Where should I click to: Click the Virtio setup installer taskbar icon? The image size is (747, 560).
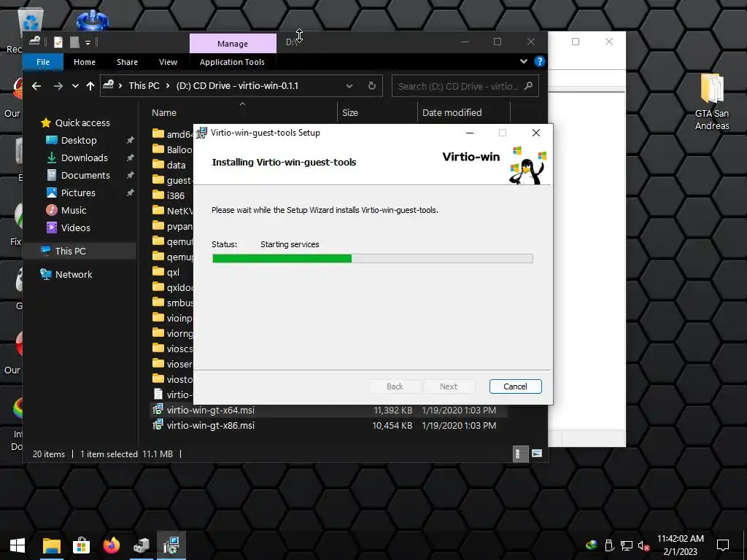pos(171,545)
